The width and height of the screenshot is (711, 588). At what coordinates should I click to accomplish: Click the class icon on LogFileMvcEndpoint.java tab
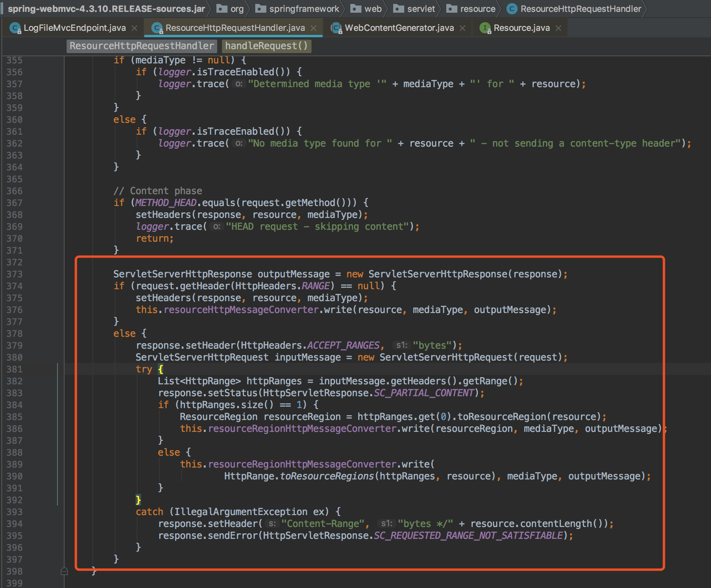(x=15, y=28)
